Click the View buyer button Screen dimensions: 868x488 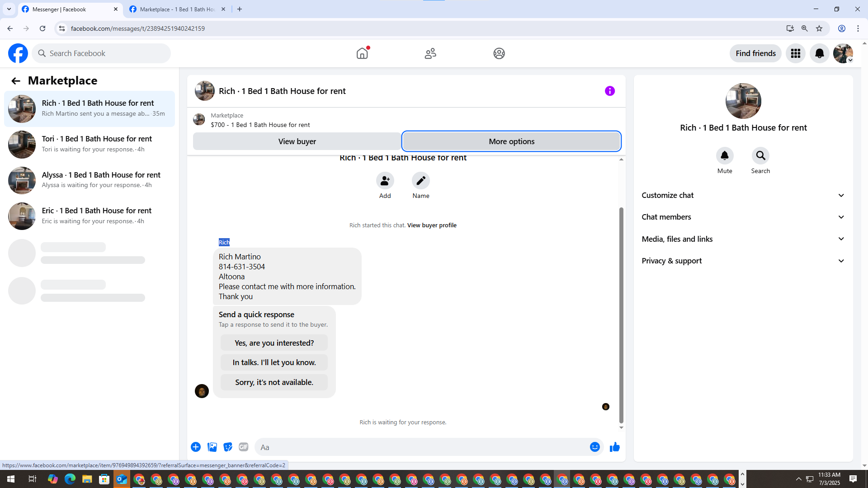pos(297,141)
